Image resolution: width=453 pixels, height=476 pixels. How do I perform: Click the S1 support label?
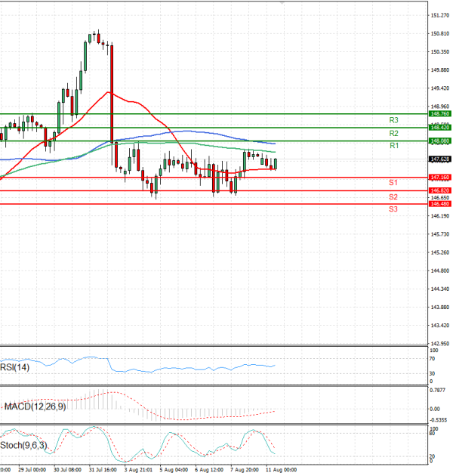coord(393,183)
